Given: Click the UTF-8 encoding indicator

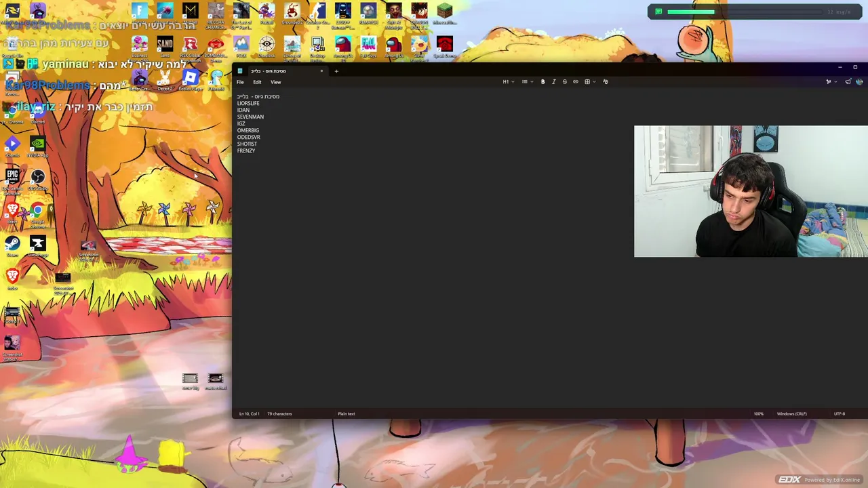Looking at the screenshot, I should [840, 413].
